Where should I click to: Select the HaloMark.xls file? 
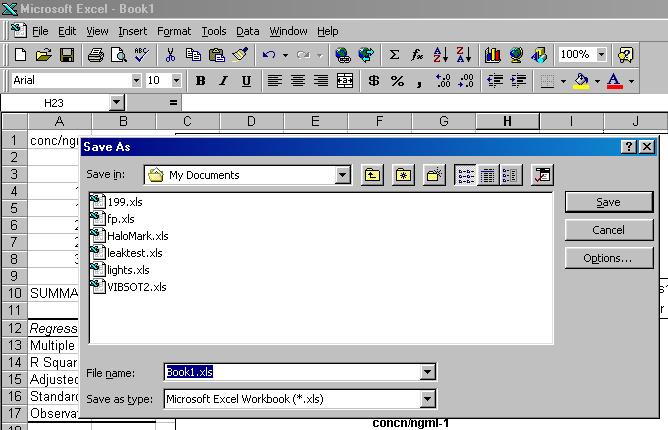[130, 236]
